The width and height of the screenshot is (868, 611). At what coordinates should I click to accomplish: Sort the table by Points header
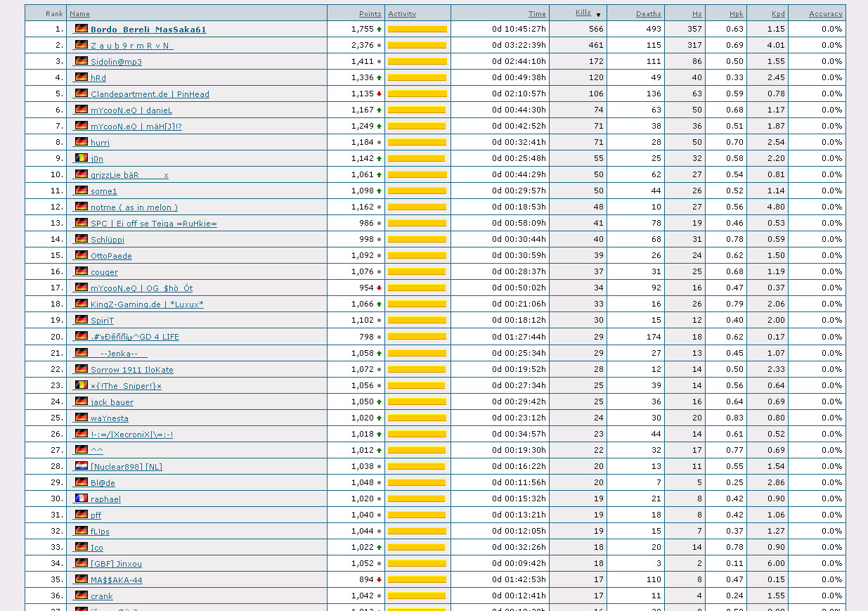pos(370,13)
